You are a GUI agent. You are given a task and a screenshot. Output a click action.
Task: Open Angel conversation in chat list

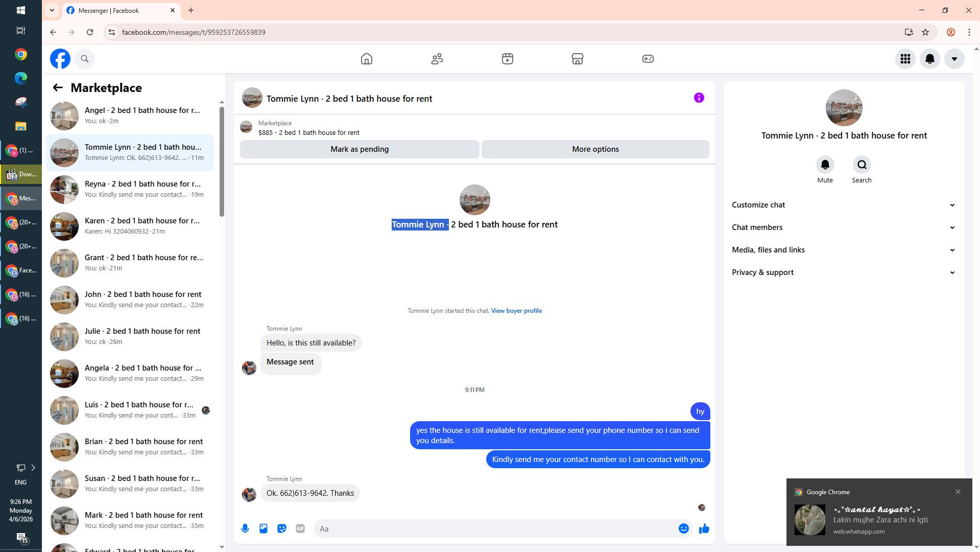tap(130, 116)
